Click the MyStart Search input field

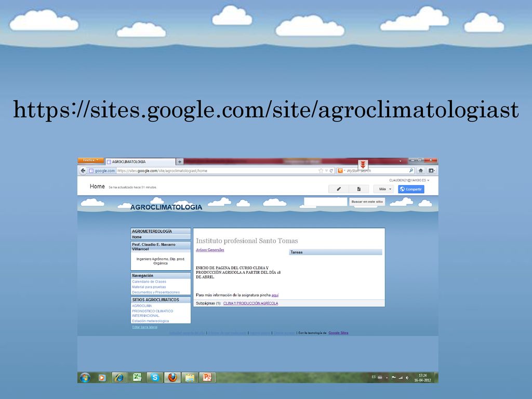point(377,170)
